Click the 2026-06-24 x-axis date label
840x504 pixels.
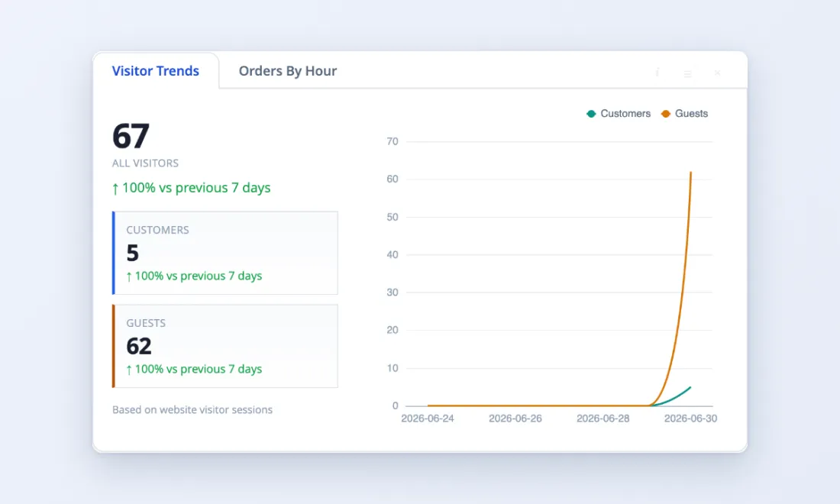coord(428,418)
